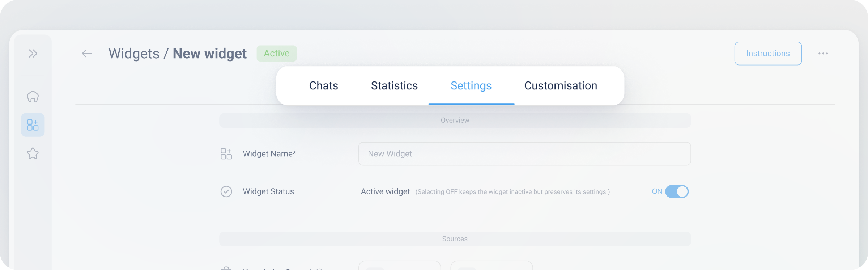Screen dimensions: 868x270
Task: Go to the Customisation tab
Action: pyautogui.click(x=561, y=86)
